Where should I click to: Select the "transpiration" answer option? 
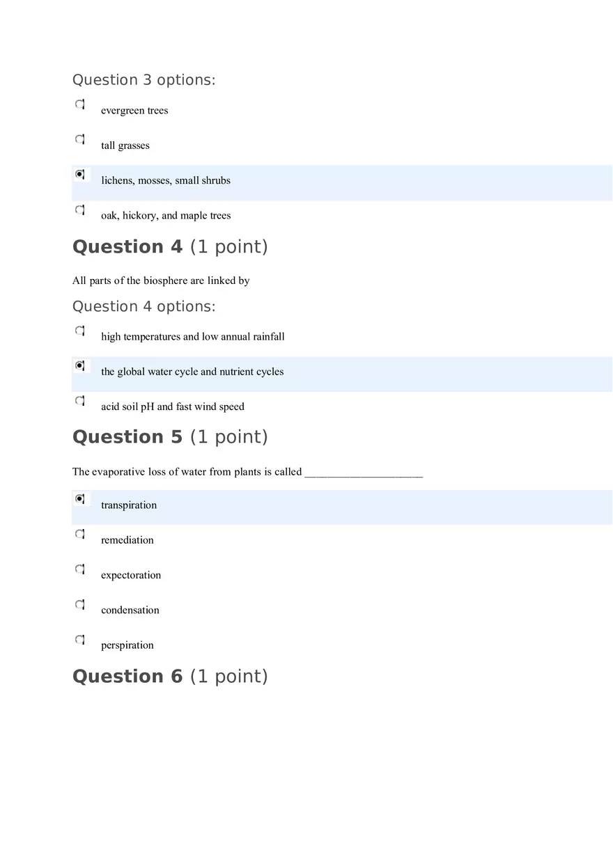pyautogui.click(x=79, y=498)
